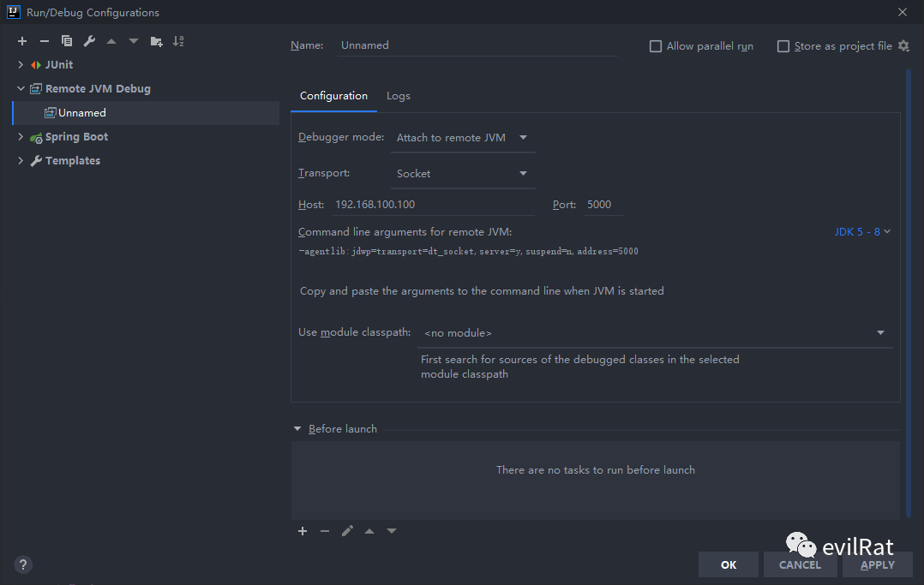The width and height of the screenshot is (924, 585).
Task: Click the Copy Configuration icon
Action: click(67, 41)
